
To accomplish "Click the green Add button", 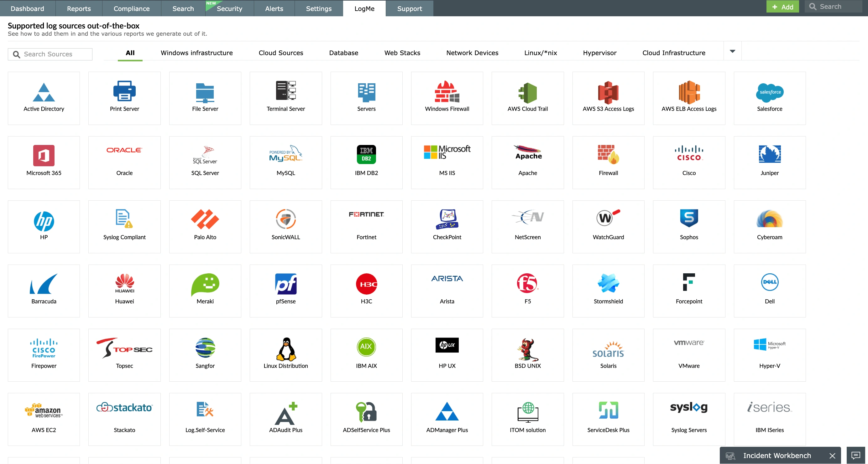I will 782,7.
